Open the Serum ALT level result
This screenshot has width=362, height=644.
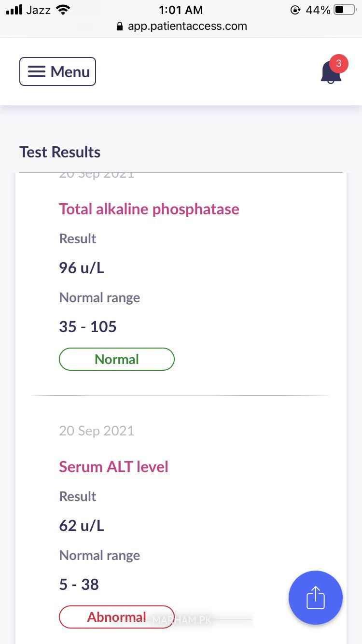(113, 467)
